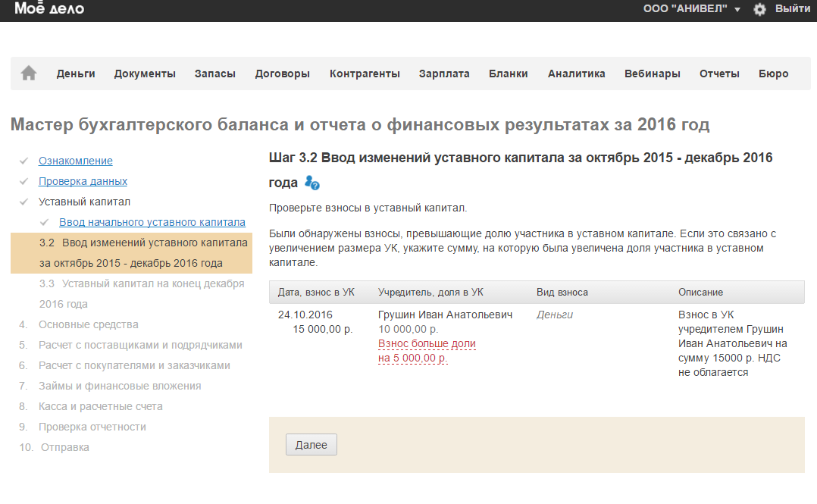Expand the ООО "АНИВЕЛ" company dropdown
817x504 pixels.
click(x=691, y=8)
